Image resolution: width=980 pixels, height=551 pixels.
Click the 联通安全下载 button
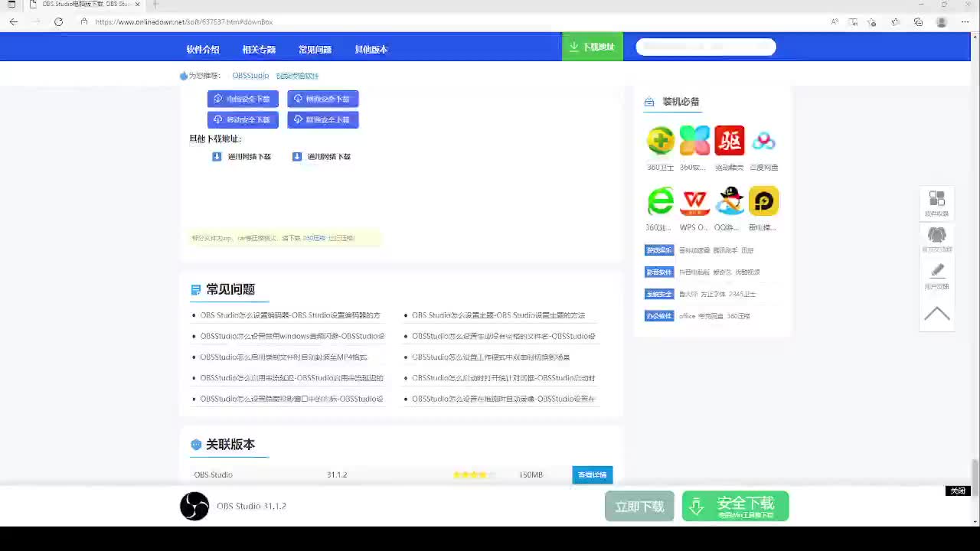(322, 119)
